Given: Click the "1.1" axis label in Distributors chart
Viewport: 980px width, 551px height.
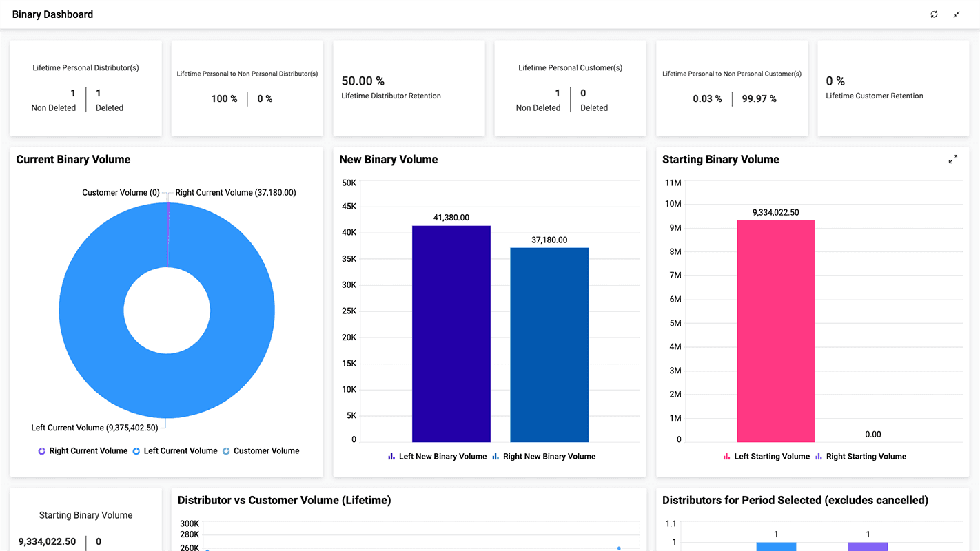Looking at the screenshot, I should (671, 524).
